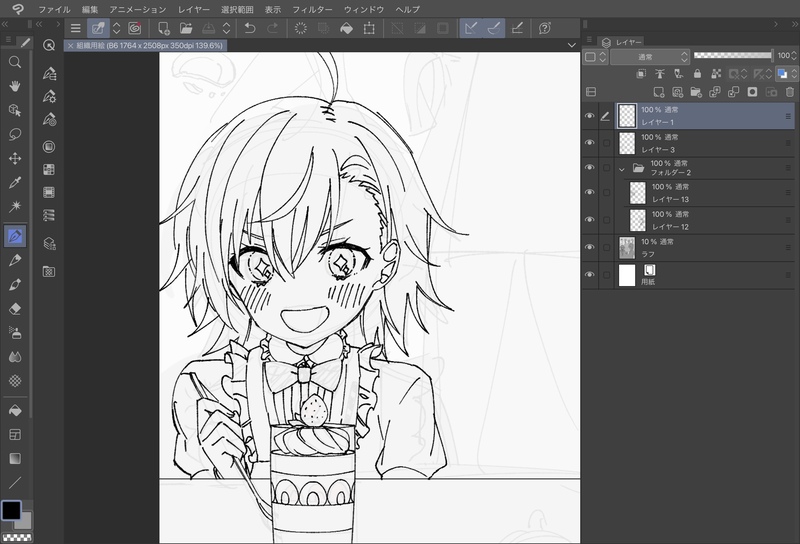Select the Hand move-view tool

(x=15, y=86)
